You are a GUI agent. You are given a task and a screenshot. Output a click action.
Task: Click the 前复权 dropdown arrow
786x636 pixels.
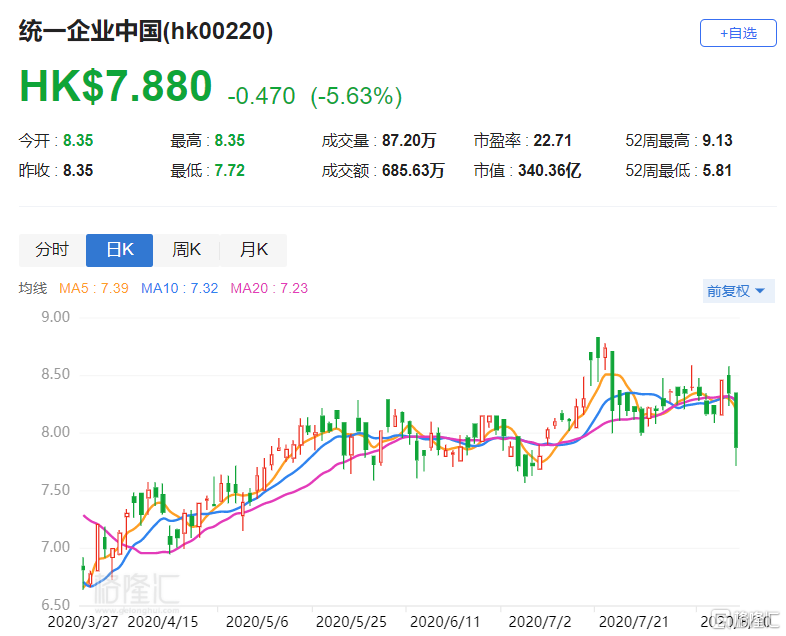(x=759, y=291)
